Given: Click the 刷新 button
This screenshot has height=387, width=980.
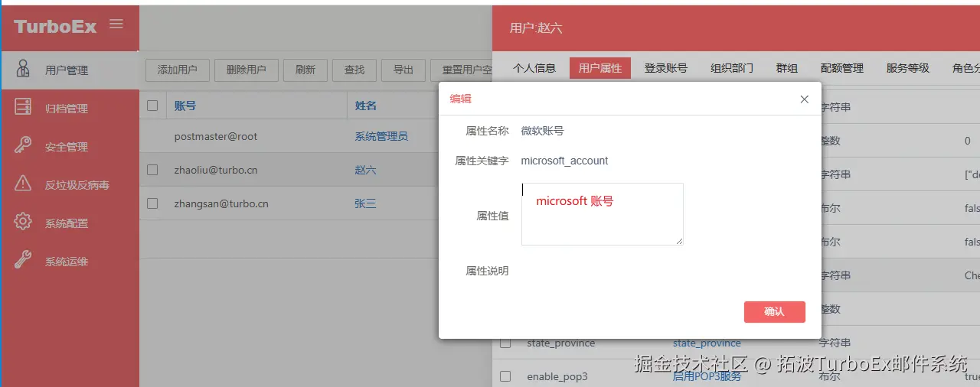Looking at the screenshot, I should tap(305, 70).
